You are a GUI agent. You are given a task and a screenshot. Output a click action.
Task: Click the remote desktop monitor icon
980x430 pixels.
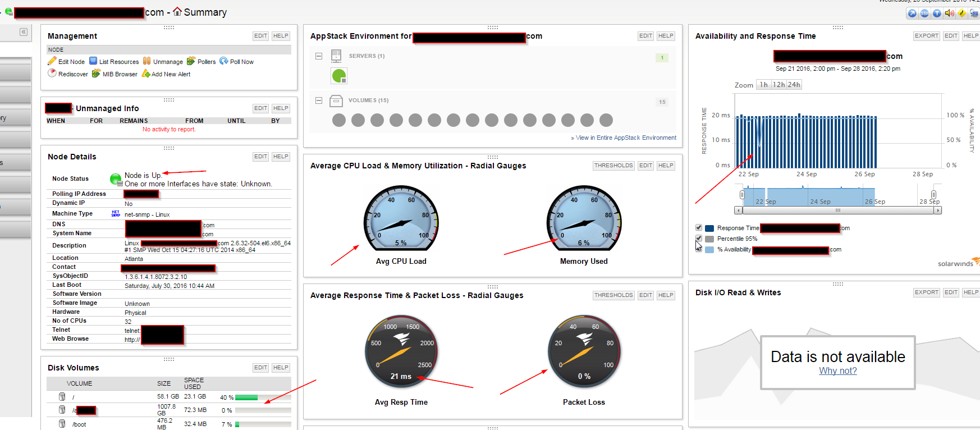tap(974, 13)
